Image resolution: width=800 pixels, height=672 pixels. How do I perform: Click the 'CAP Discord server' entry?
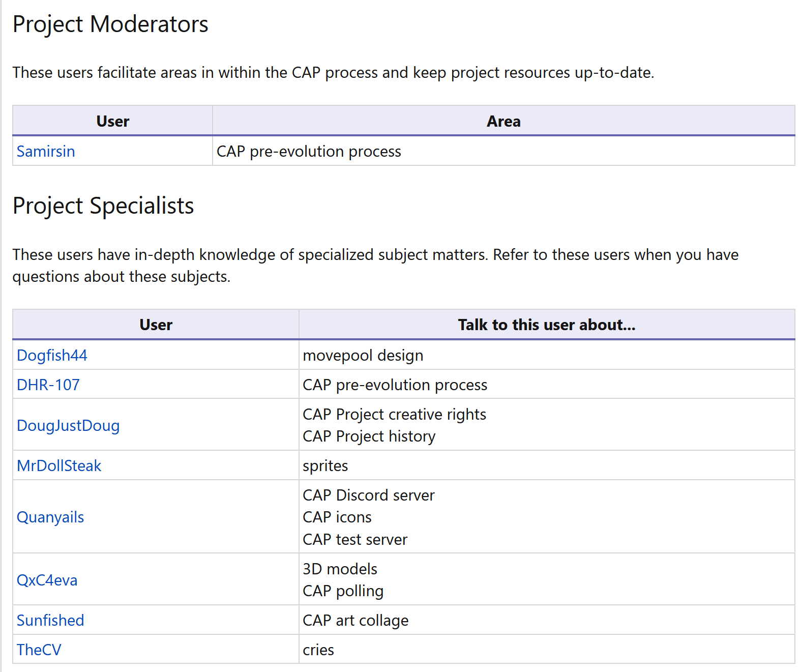[x=369, y=495]
